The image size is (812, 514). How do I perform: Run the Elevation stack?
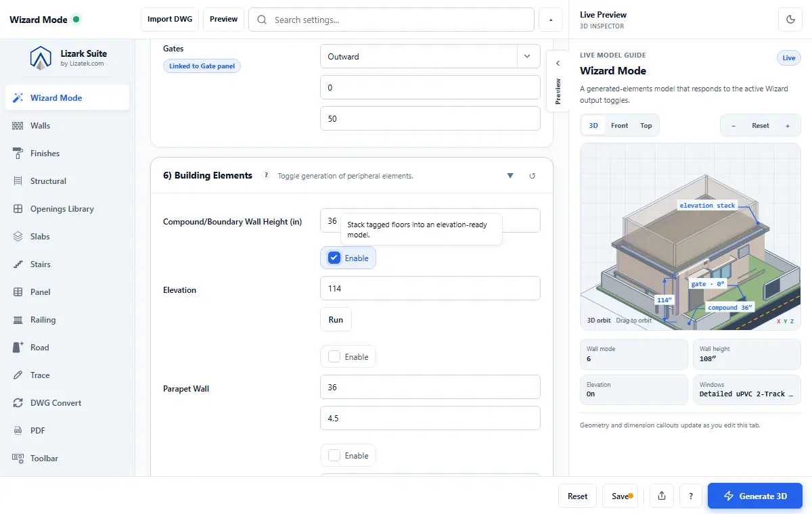(336, 320)
